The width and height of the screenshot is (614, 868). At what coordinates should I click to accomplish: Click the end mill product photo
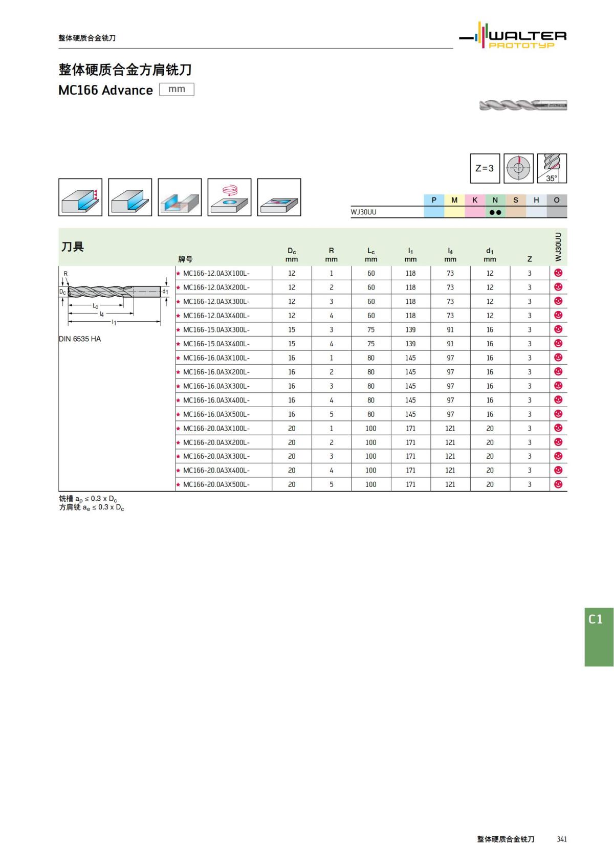[523, 105]
